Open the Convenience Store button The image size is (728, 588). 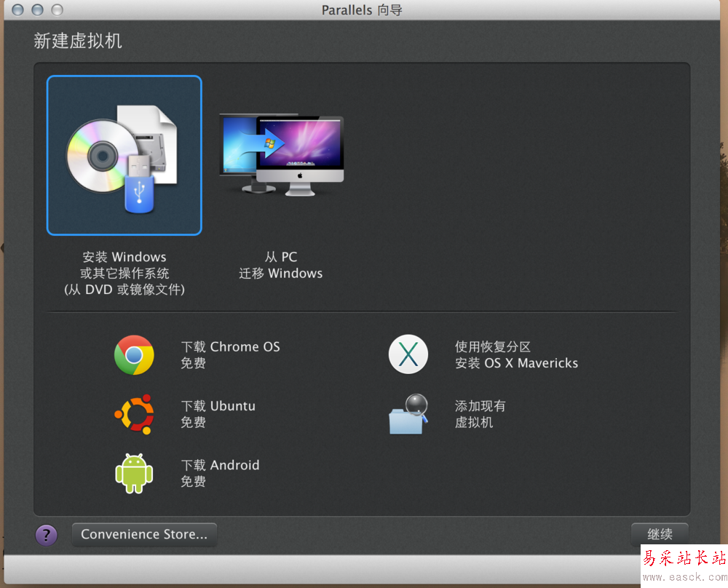144,535
